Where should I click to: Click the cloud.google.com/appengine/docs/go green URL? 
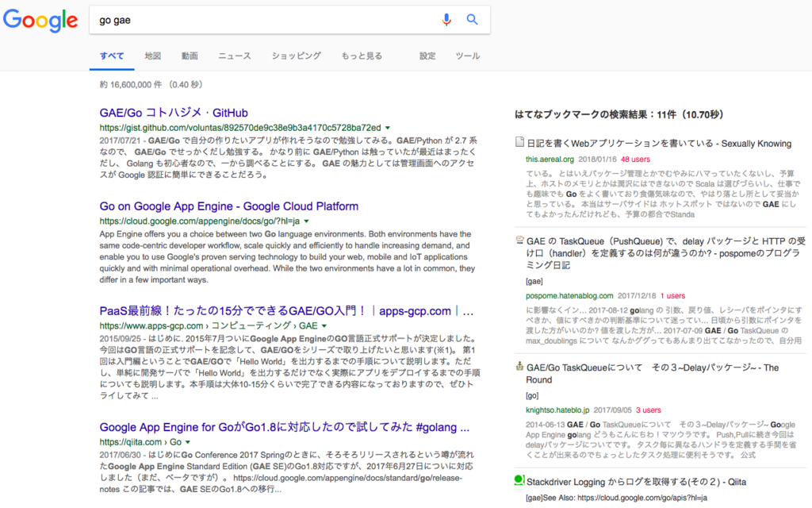[200, 221]
